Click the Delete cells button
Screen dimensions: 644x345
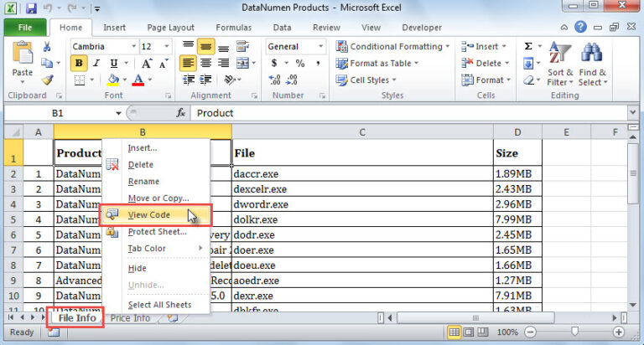coord(485,63)
